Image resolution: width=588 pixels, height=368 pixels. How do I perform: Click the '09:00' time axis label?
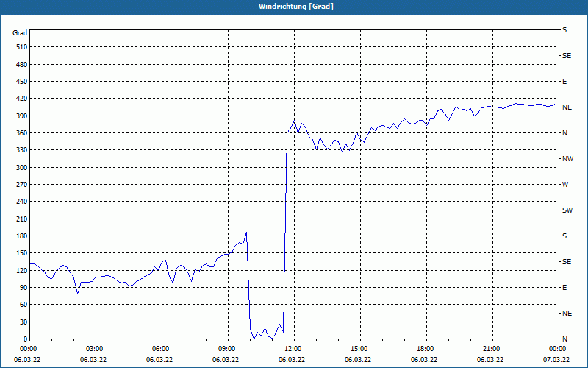pyautogui.click(x=228, y=349)
